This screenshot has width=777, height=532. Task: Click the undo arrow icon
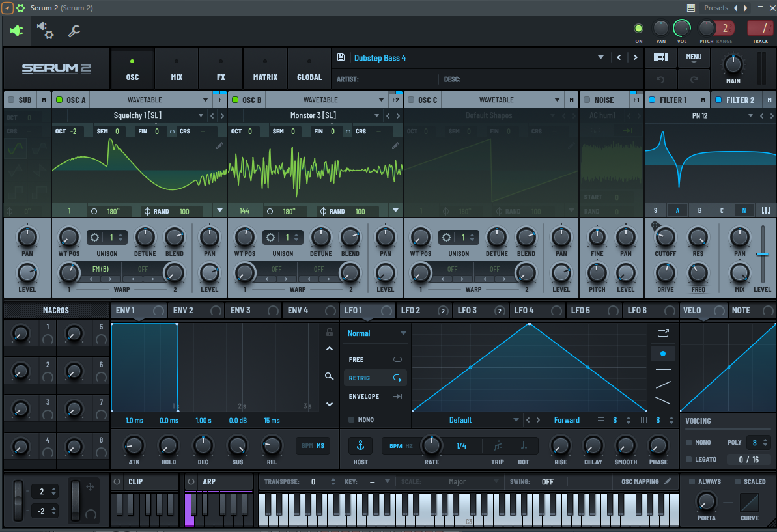point(660,79)
